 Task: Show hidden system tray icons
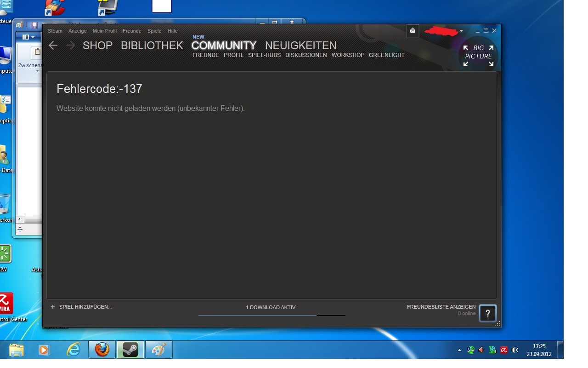[459, 351]
